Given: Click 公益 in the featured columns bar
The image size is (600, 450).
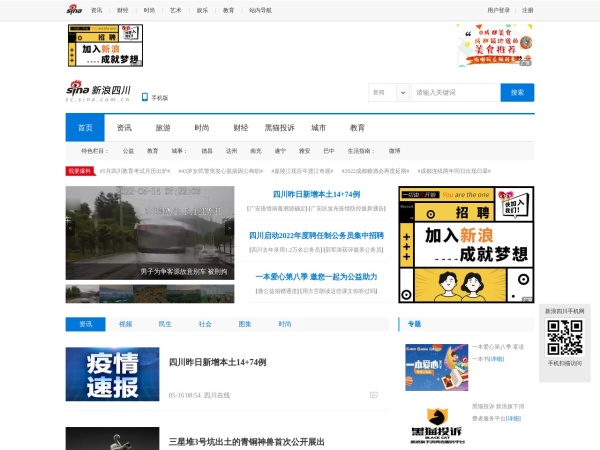Looking at the screenshot, I should pyautogui.click(x=128, y=151).
